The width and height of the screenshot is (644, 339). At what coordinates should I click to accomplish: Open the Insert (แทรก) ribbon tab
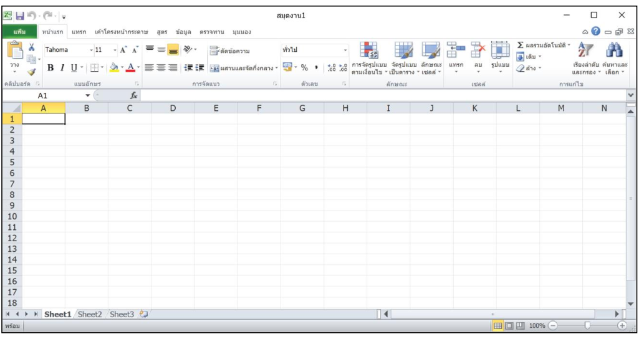point(79,31)
